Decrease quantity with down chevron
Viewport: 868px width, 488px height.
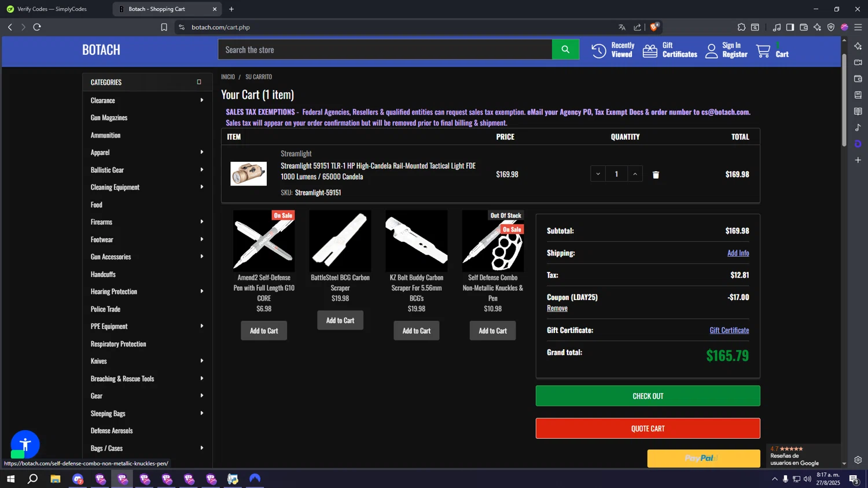[x=598, y=174]
